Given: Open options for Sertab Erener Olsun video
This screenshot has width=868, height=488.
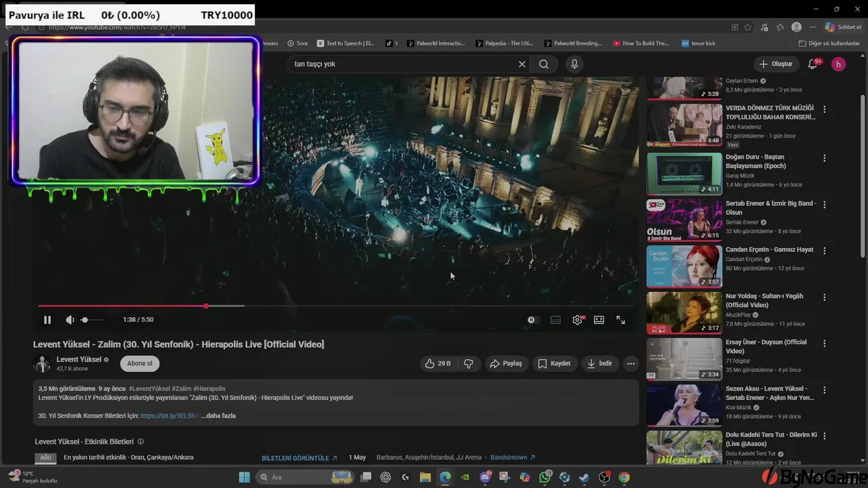Looking at the screenshot, I should [x=825, y=205].
